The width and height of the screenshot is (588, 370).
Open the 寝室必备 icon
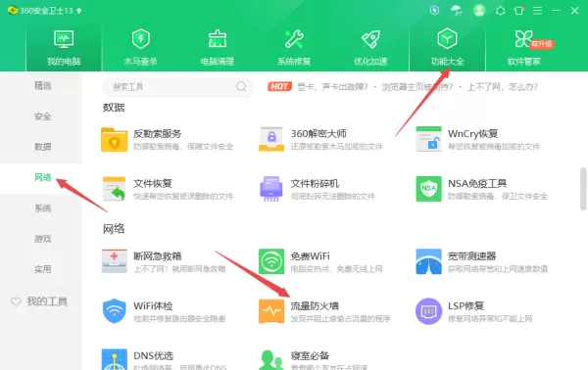pyautogui.click(x=271, y=360)
